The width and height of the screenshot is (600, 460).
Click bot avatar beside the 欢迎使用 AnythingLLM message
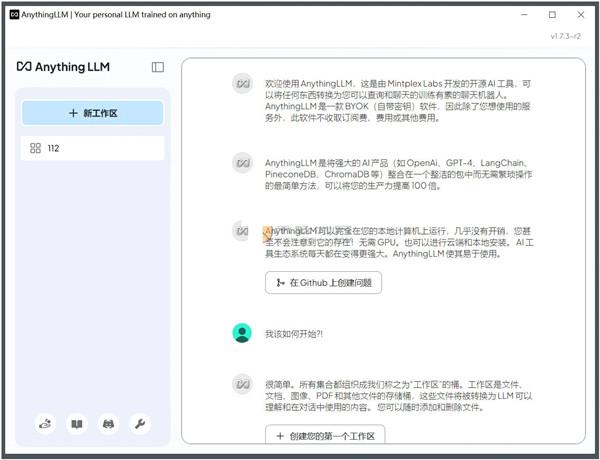pyautogui.click(x=241, y=82)
